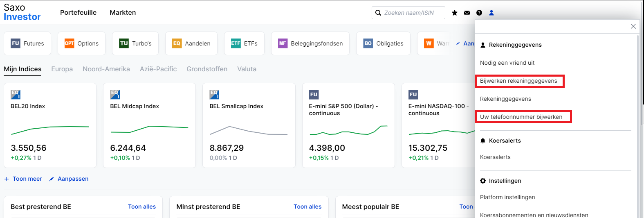The image size is (644, 218).
Task: Click the BEL Midcap value 6.244,64
Action: coord(128,148)
